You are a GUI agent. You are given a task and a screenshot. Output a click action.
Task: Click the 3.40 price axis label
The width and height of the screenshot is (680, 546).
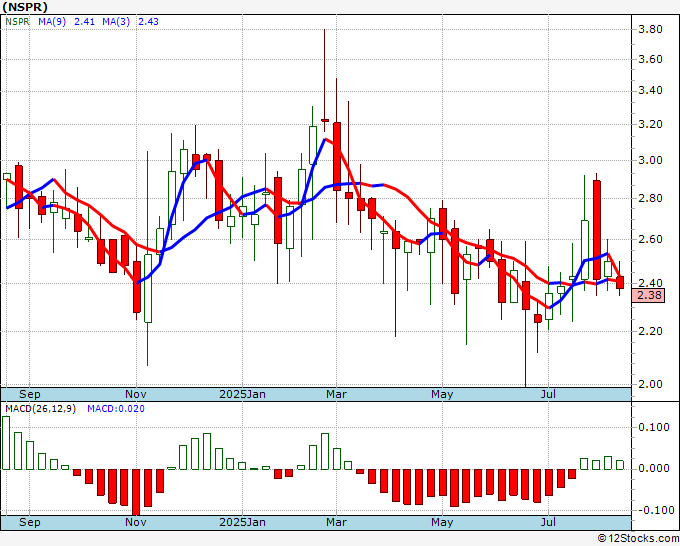(x=651, y=91)
